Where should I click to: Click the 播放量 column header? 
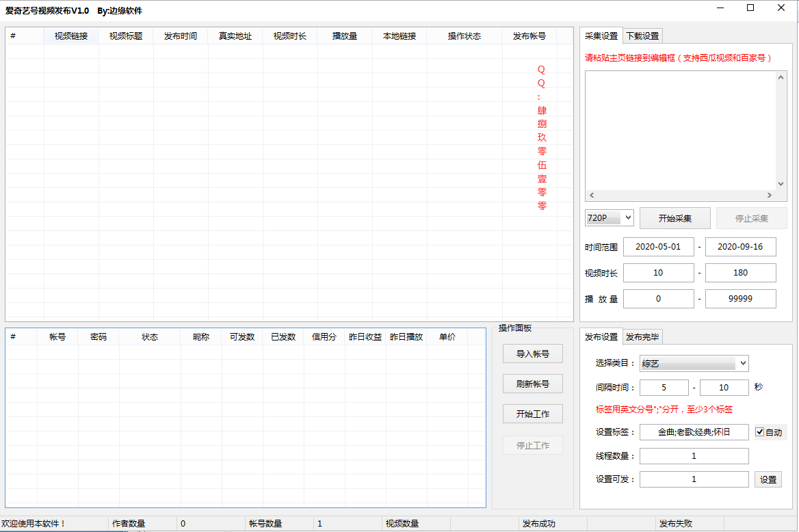[345, 36]
